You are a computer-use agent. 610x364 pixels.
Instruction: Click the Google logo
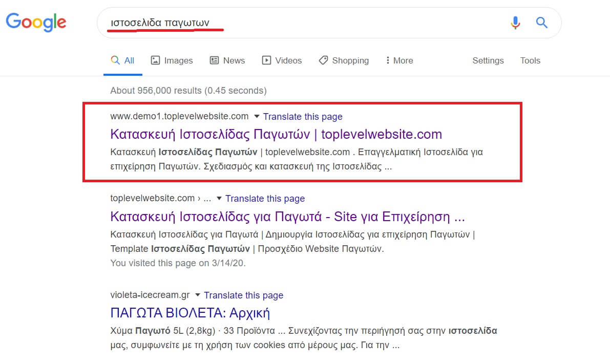tap(36, 22)
